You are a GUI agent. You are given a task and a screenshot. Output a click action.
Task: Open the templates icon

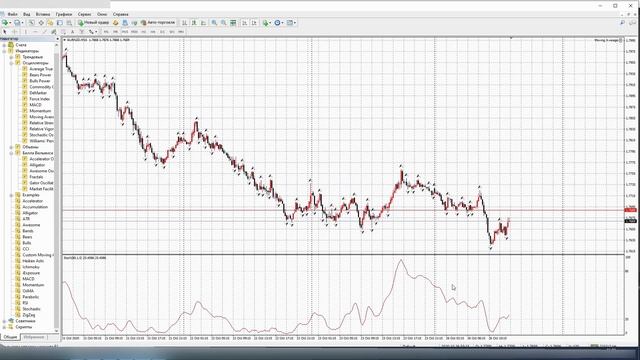pyautogui.click(x=290, y=23)
